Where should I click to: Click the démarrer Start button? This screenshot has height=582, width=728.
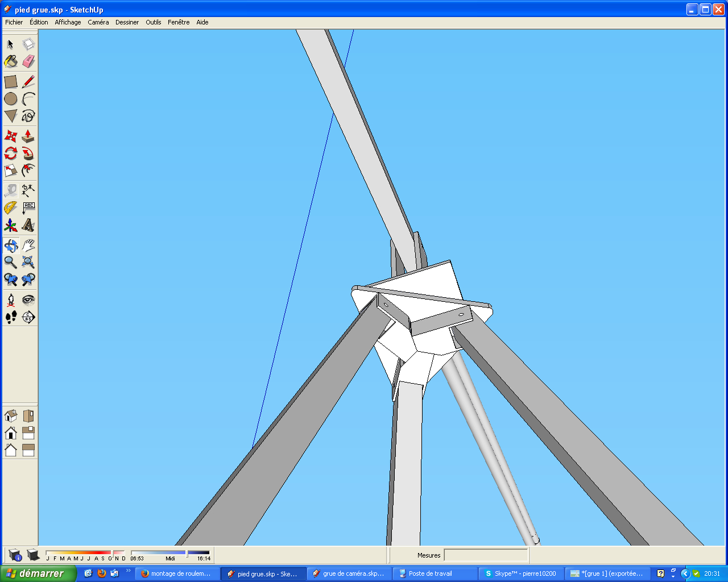[x=38, y=573]
